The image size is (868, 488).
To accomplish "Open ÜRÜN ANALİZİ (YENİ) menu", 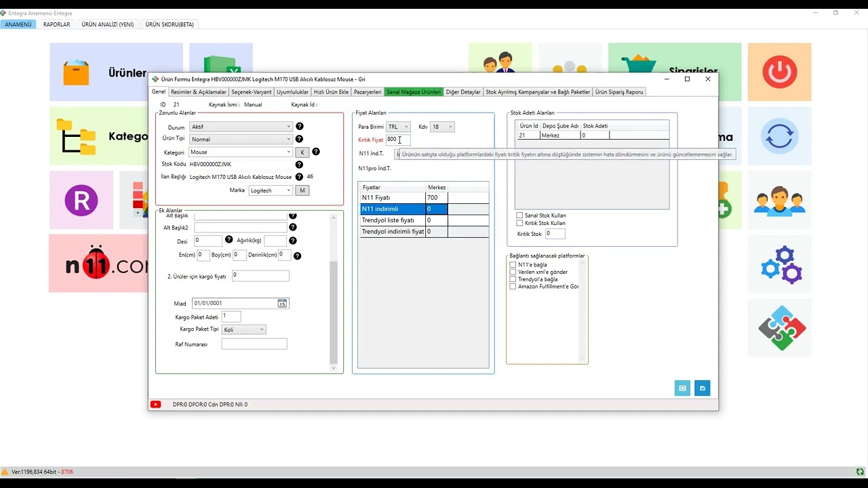I will [x=108, y=24].
